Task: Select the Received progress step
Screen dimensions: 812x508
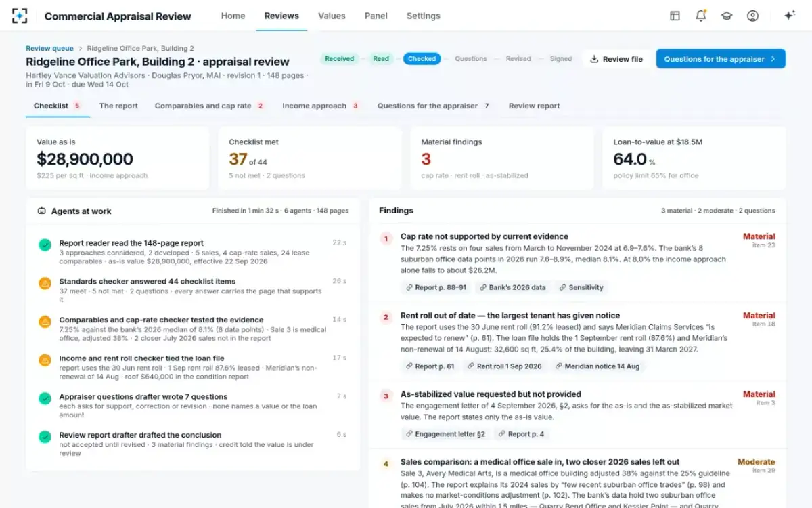Action: pyautogui.click(x=339, y=59)
